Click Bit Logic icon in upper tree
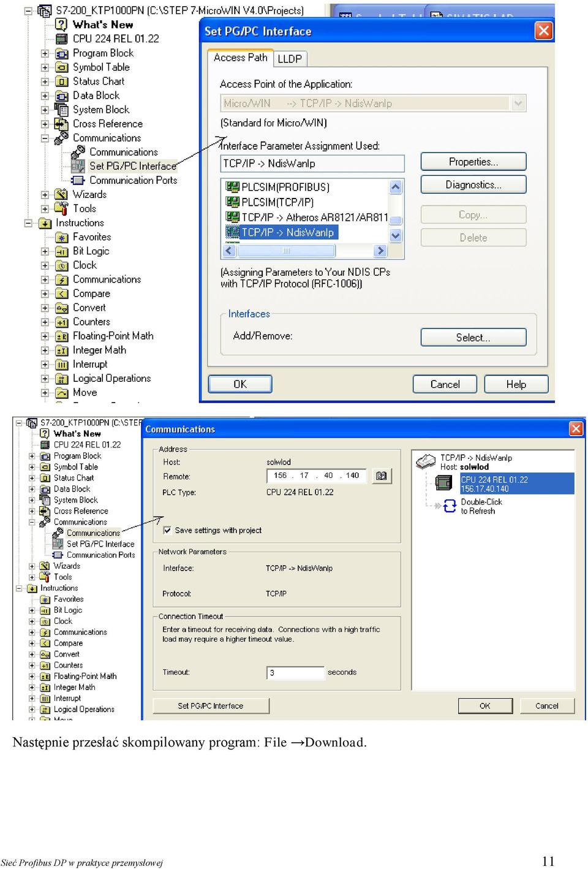 click(x=61, y=251)
